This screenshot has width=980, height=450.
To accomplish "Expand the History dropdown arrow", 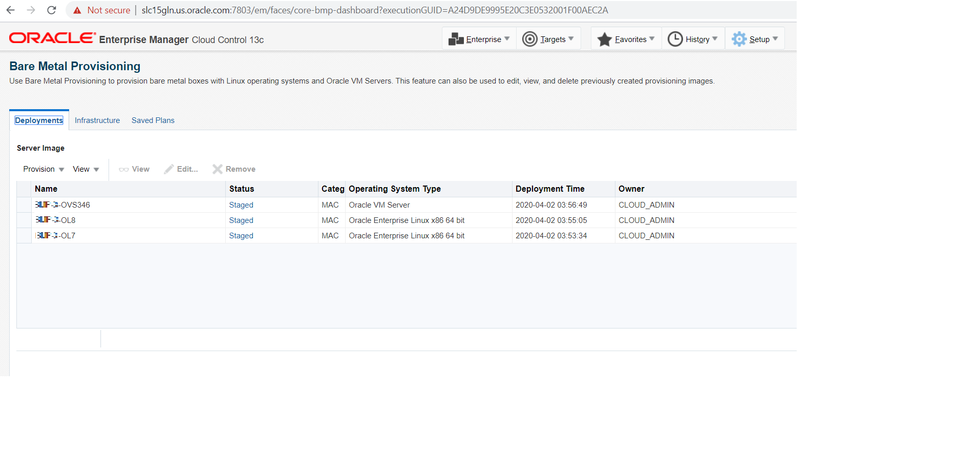I will (715, 38).
